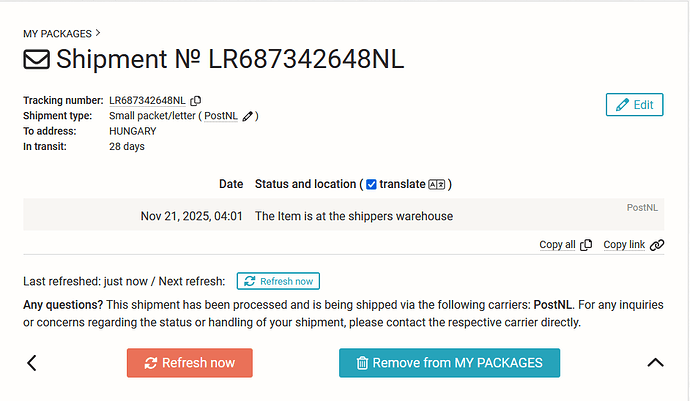The width and height of the screenshot is (690, 401).
Task: Click the envelope icon beside shipment title
Action: click(x=36, y=59)
